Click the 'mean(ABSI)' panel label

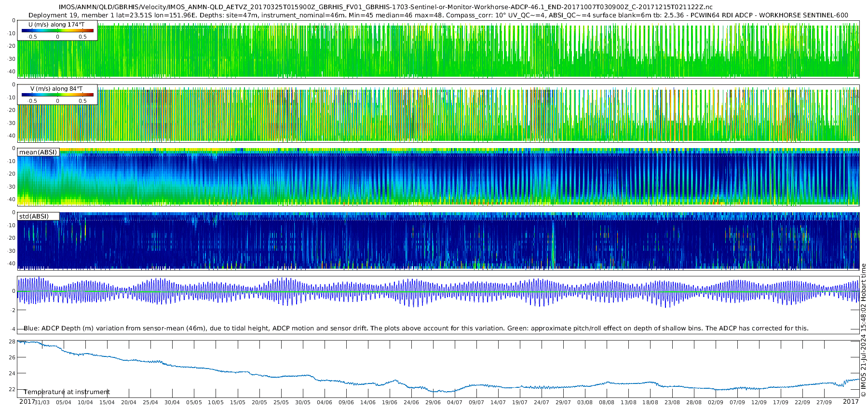tap(38, 152)
